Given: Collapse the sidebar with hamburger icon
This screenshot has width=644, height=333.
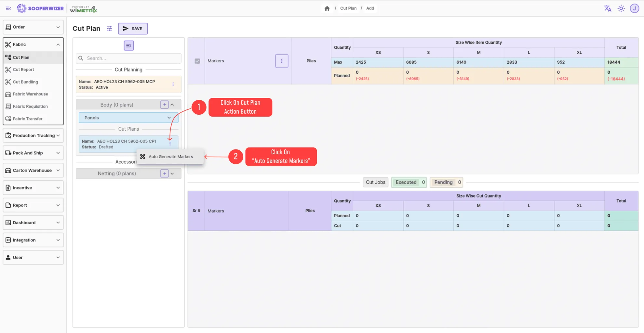Looking at the screenshot, I should click(x=8, y=8).
